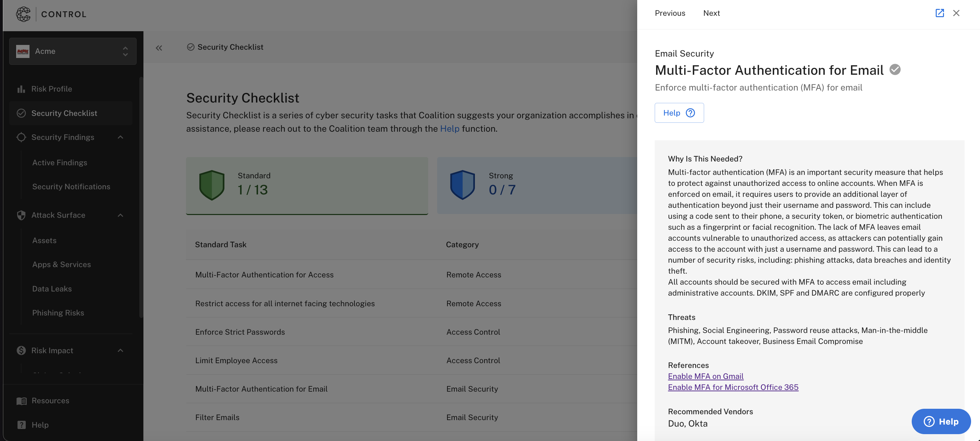Image resolution: width=980 pixels, height=441 pixels.
Task: Click the Risk Impact dollar icon
Action: pyautogui.click(x=21, y=350)
